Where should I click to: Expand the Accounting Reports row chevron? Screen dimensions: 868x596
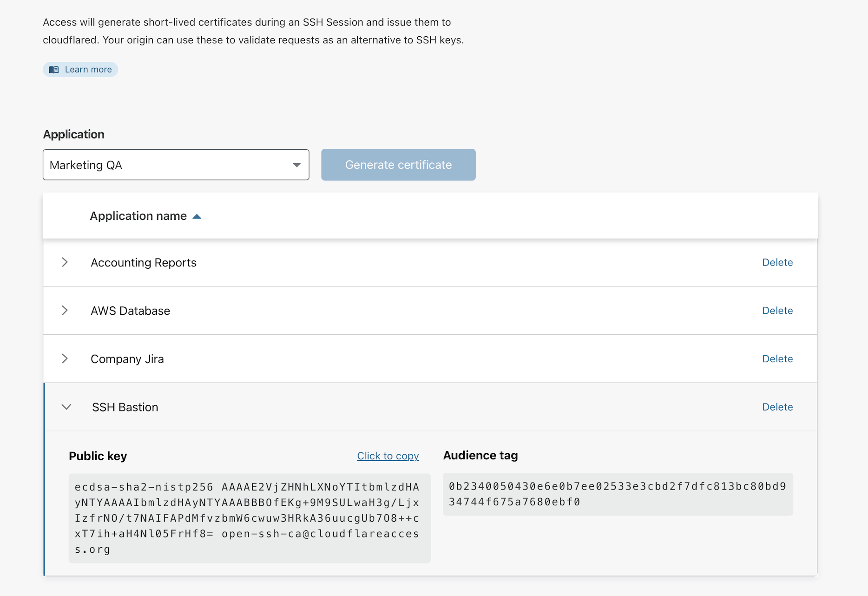tap(65, 262)
